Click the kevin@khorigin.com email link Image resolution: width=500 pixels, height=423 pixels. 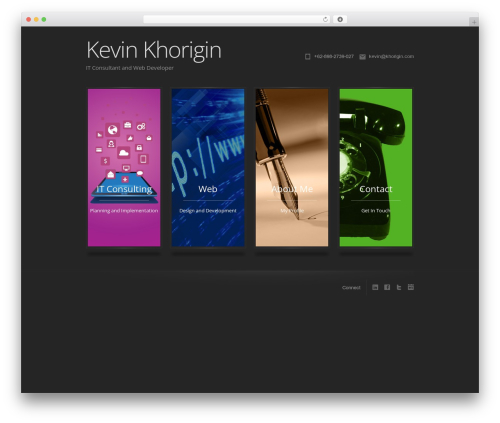(391, 56)
